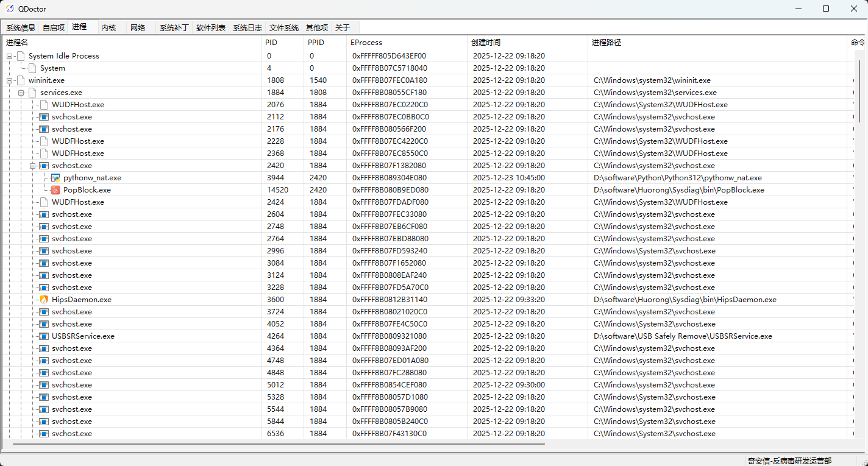Click the pythonw_nat.exe process icon
This screenshot has width=868, height=466.
55,178
